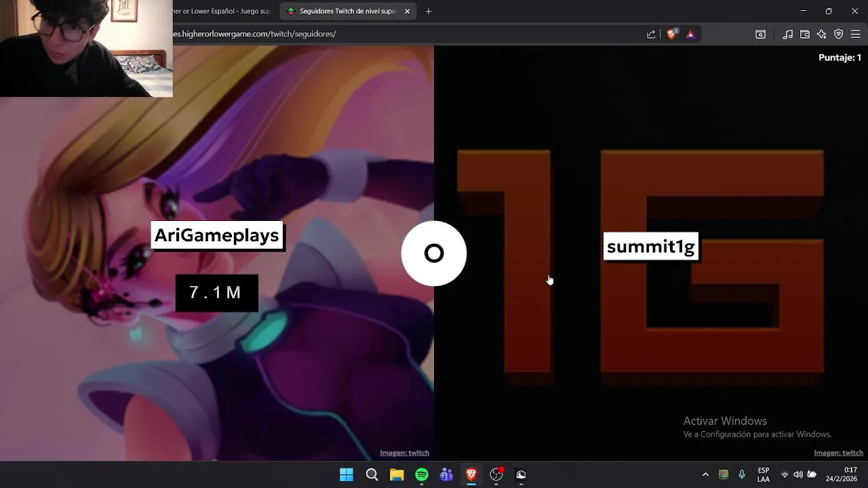This screenshot has width=868, height=488.
Task: Switch the ESP LAA keyboard language
Action: (x=764, y=474)
